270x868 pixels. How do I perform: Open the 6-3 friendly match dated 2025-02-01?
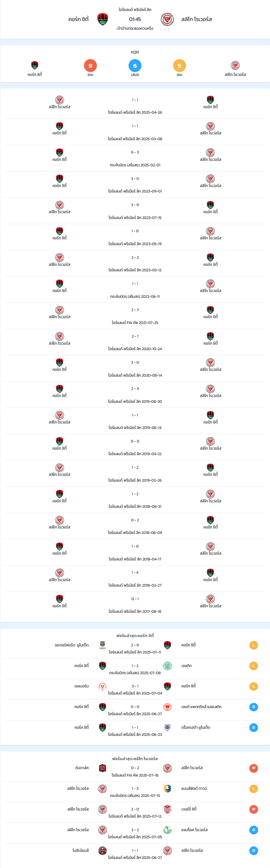(x=135, y=158)
